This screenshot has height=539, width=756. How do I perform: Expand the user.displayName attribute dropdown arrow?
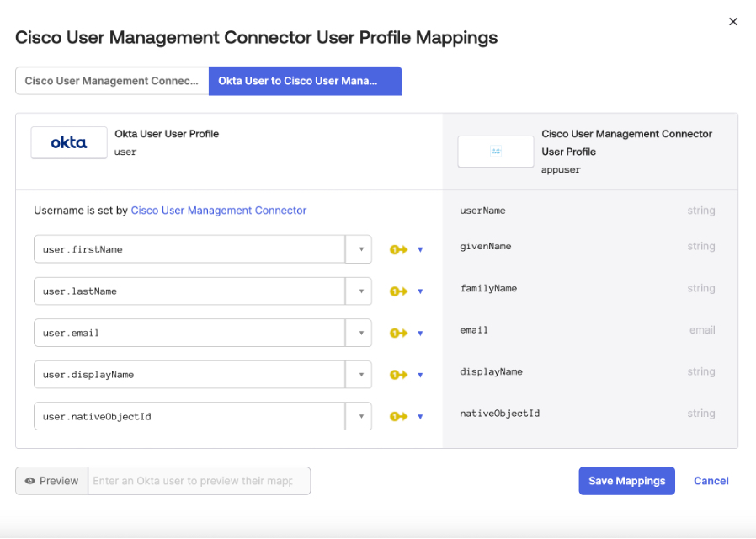pos(359,375)
